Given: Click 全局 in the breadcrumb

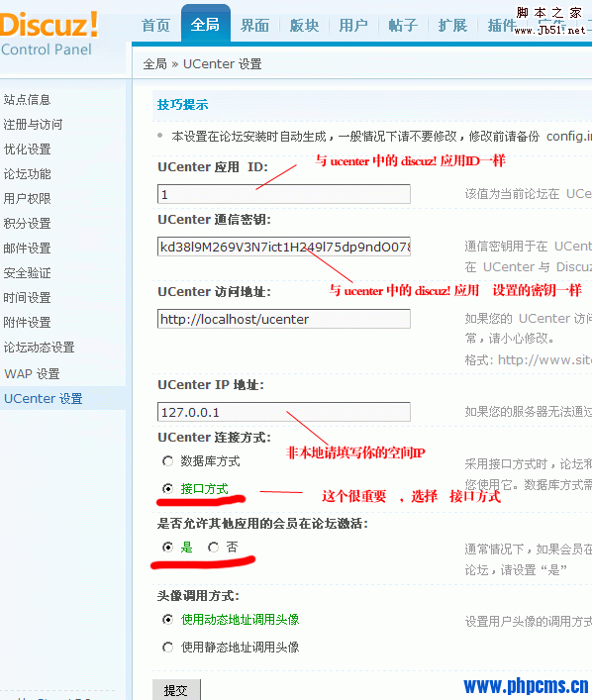Looking at the screenshot, I should click(154, 64).
